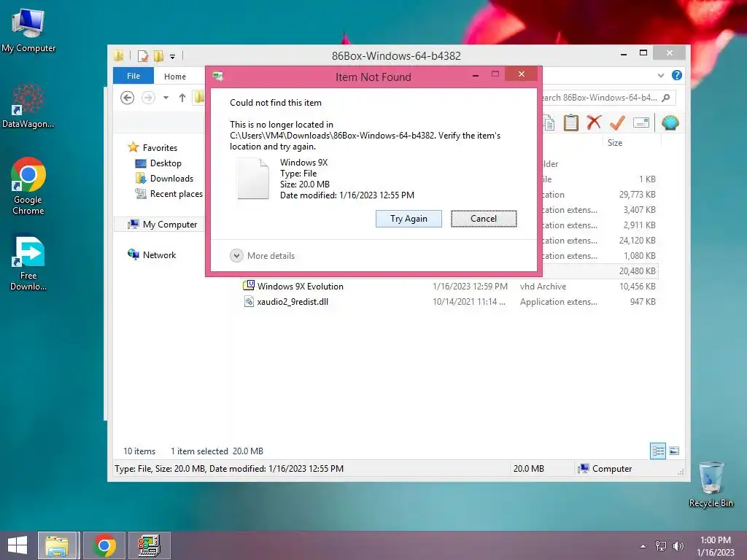Viewport: 747px width, 560px height.
Task: Click the 20,480 KB size cell
Action: pos(637,271)
